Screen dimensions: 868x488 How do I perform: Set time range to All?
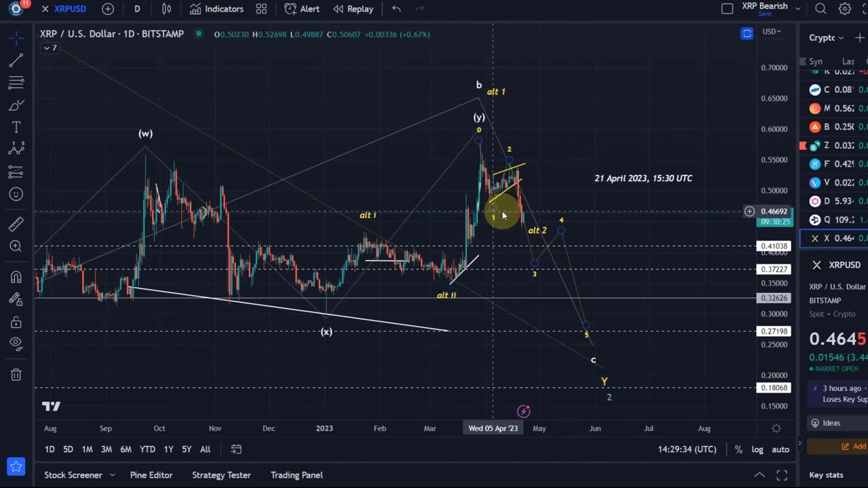pyautogui.click(x=205, y=449)
